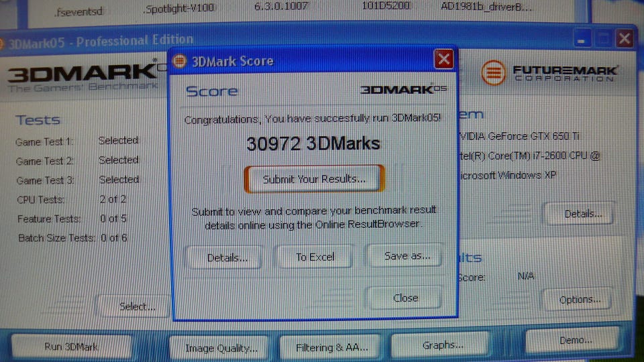
Task: Click the Futuremark orange logo icon
Action: (x=493, y=73)
